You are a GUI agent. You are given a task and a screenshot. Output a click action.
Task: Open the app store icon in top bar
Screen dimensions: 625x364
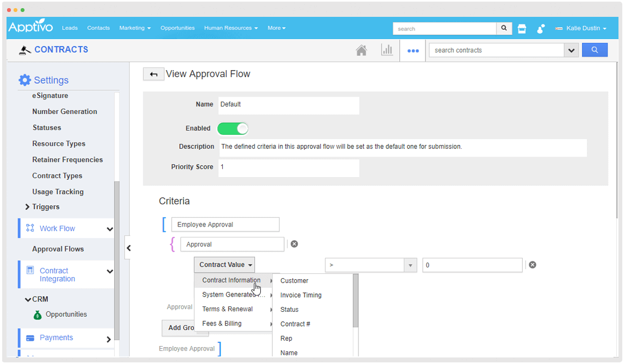coord(522,29)
